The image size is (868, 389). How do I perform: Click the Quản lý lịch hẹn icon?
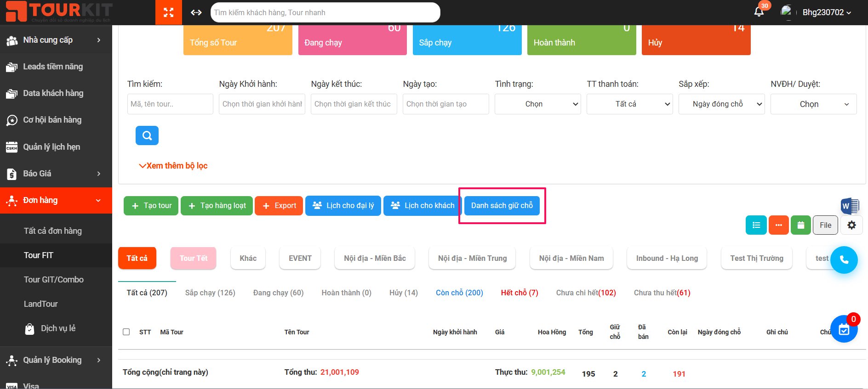point(11,147)
